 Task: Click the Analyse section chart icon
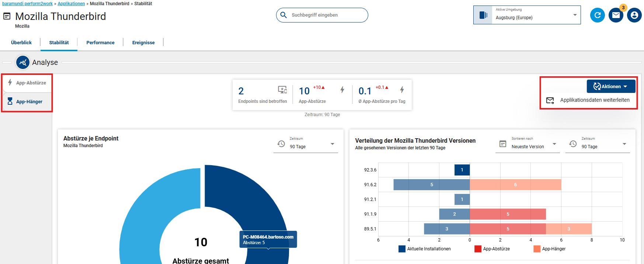tap(23, 62)
